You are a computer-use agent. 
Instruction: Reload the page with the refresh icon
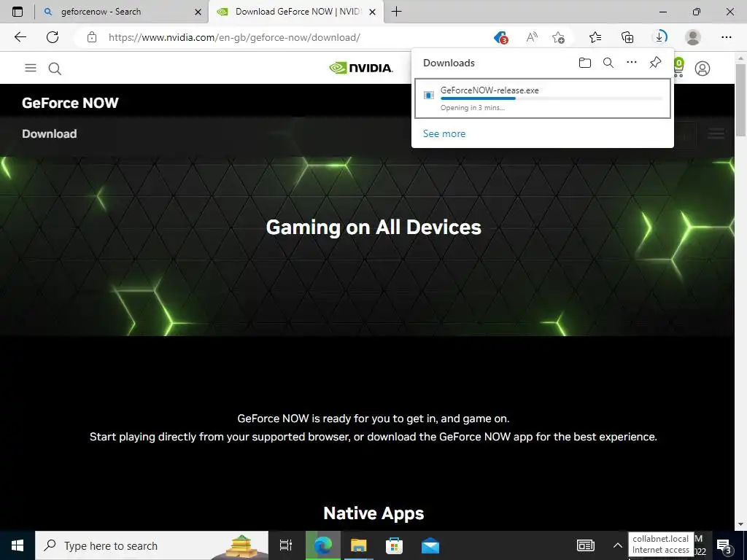(x=53, y=37)
